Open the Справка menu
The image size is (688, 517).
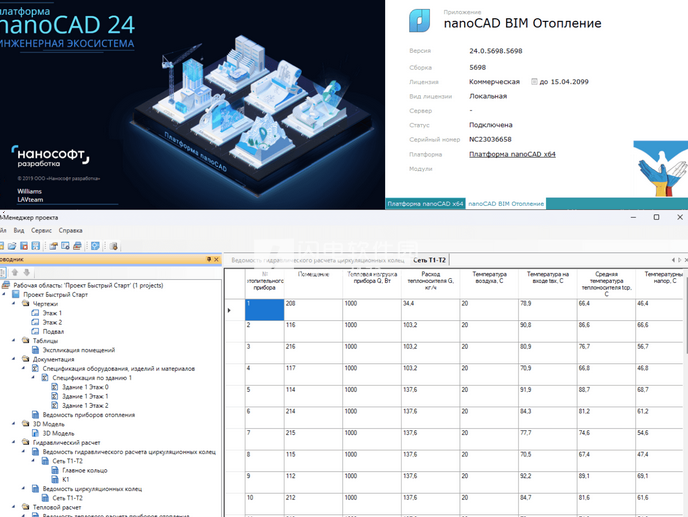71,230
